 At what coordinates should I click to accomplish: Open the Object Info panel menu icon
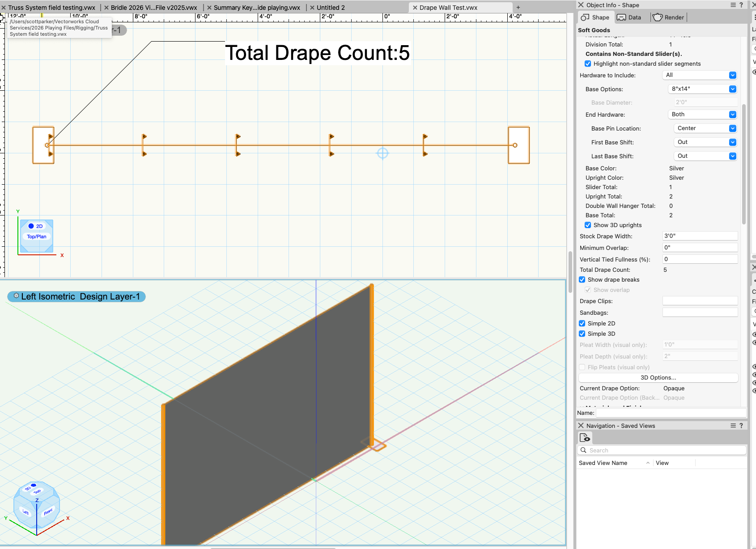click(x=733, y=5)
